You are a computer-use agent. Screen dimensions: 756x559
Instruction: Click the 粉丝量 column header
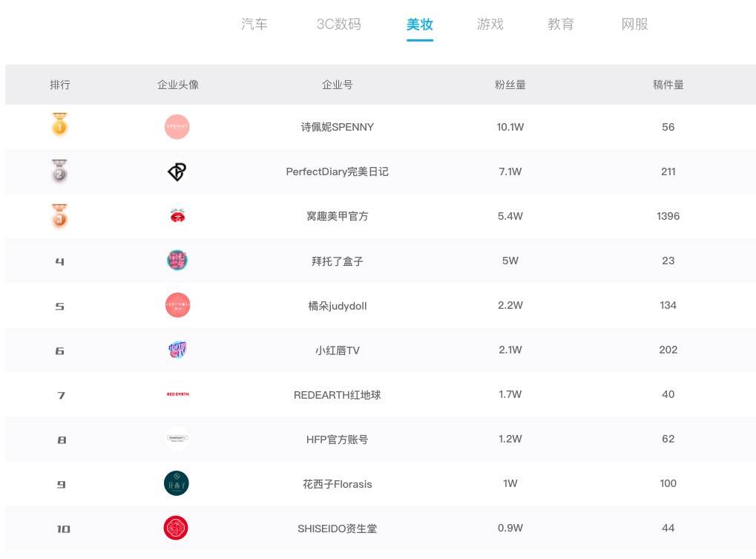pyautogui.click(x=510, y=85)
